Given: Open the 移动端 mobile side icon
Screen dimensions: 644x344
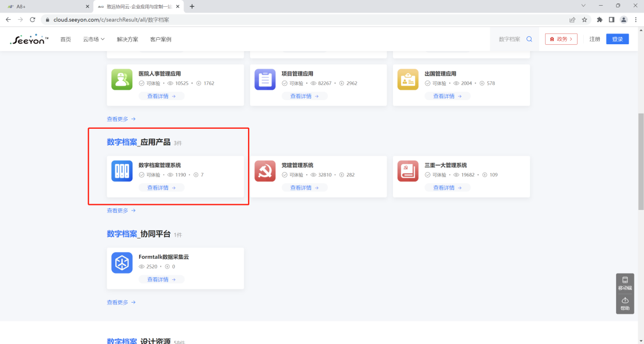Looking at the screenshot, I should click(x=625, y=283).
